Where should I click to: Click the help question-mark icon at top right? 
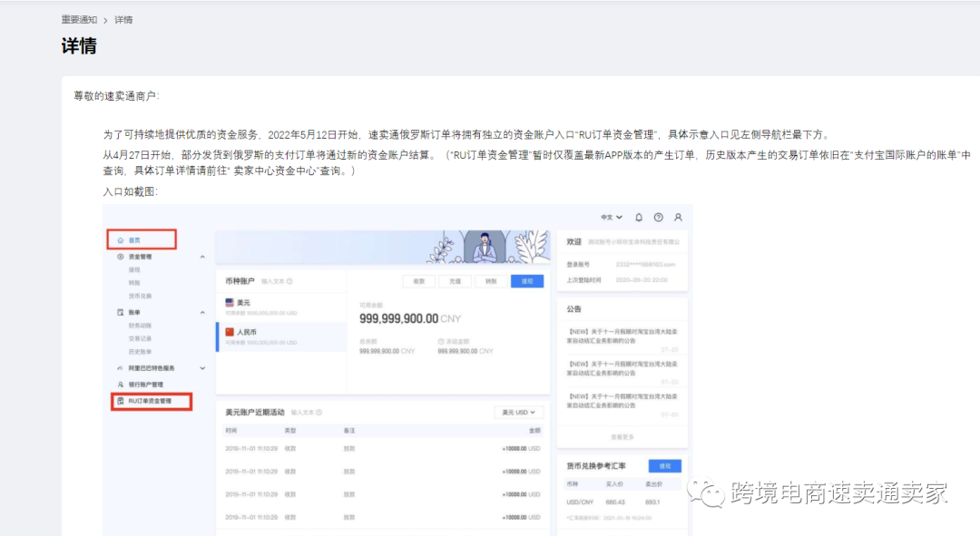(659, 217)
